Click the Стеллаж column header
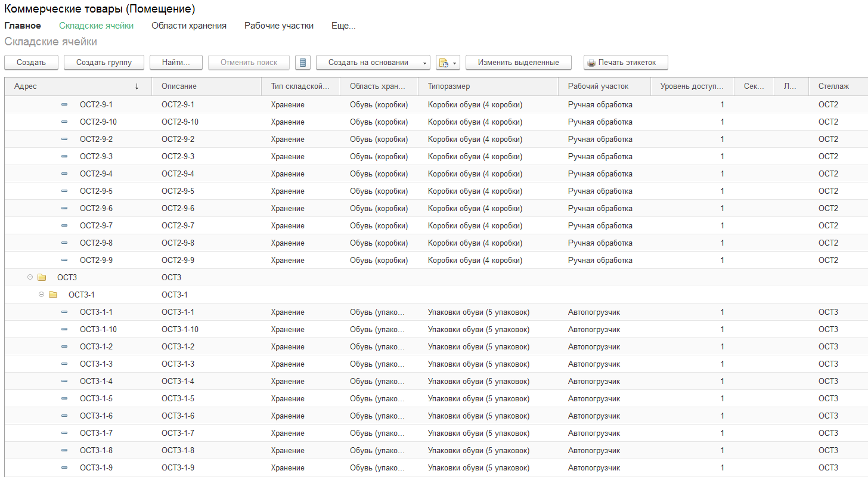This screenshot has width=868, height=477. click(838, 86)
